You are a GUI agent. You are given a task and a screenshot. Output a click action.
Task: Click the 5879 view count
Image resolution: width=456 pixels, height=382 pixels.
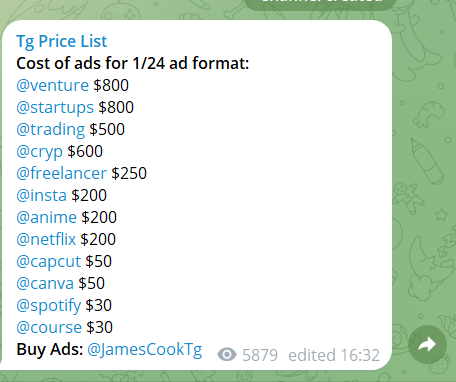[x=260, y=355]
